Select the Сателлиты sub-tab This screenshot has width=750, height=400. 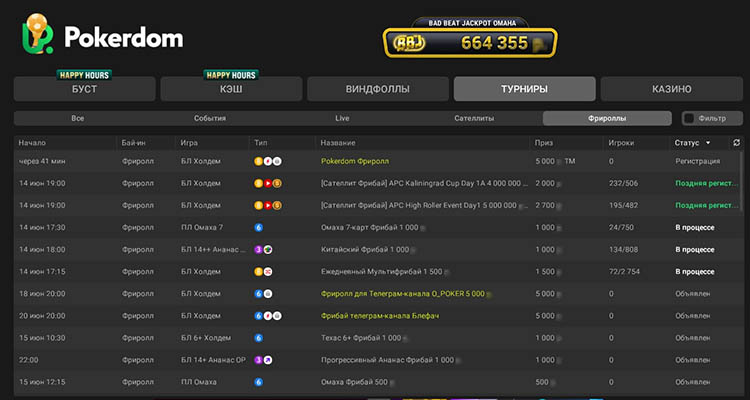[x=474, y=118]
